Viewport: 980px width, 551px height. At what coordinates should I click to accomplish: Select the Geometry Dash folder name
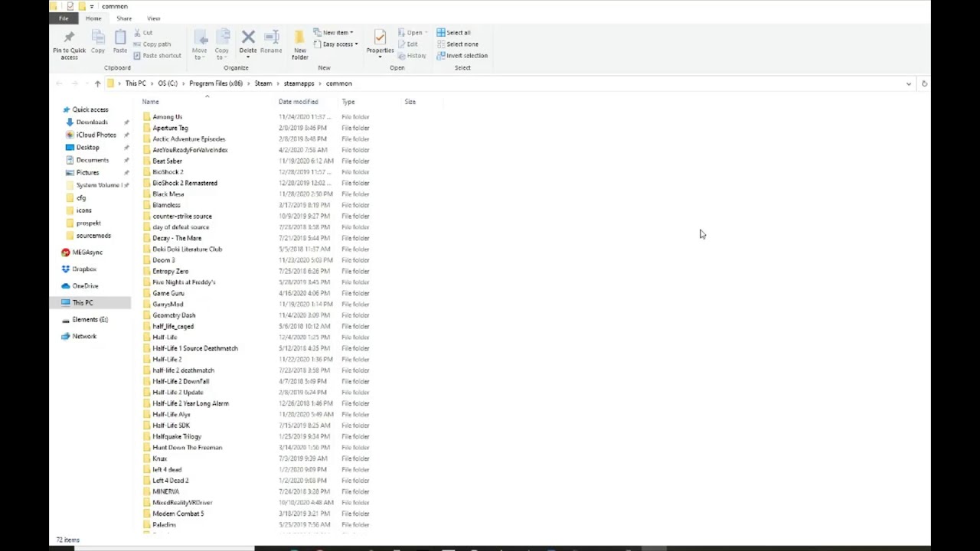[x=174, y=315]
